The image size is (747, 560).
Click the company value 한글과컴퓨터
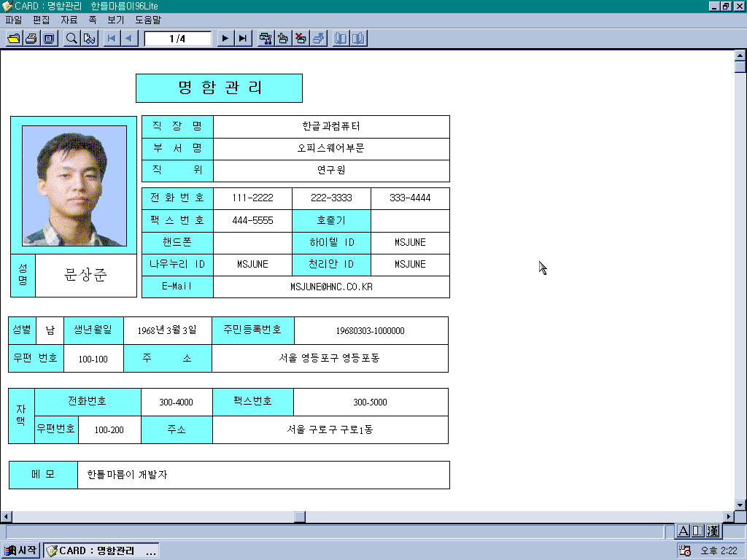coord(331,127)
